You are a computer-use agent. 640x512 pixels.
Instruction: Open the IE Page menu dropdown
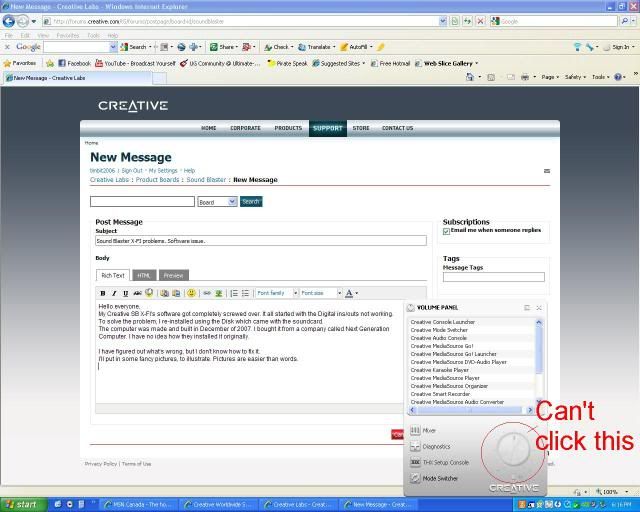(550, 77)
